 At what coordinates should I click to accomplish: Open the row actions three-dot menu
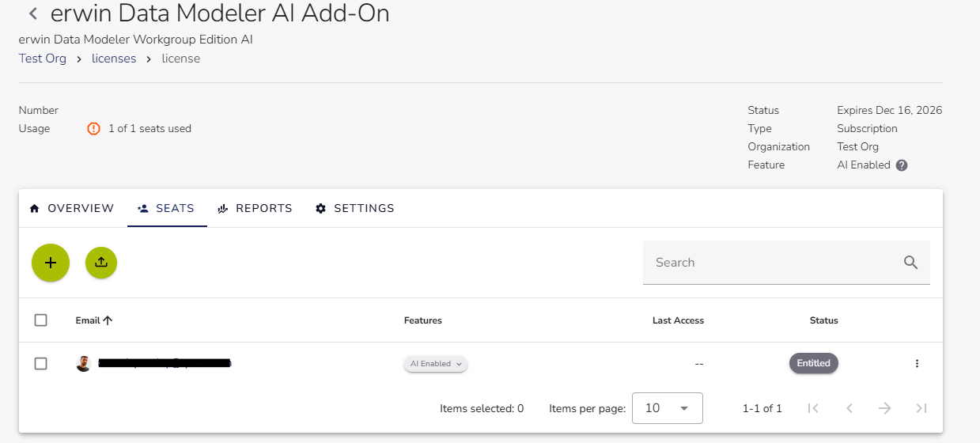[x=917, y=364]
